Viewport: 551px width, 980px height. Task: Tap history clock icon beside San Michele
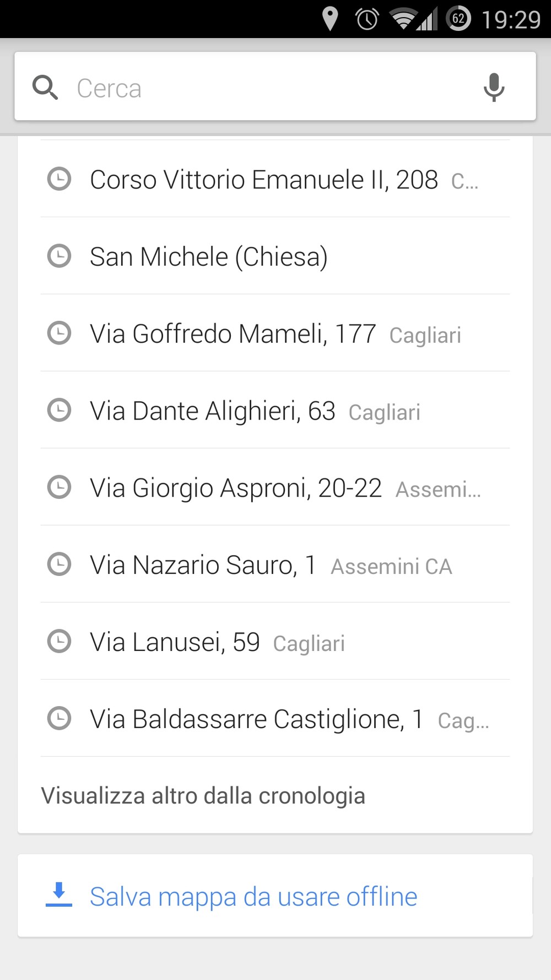click(60, 256)
